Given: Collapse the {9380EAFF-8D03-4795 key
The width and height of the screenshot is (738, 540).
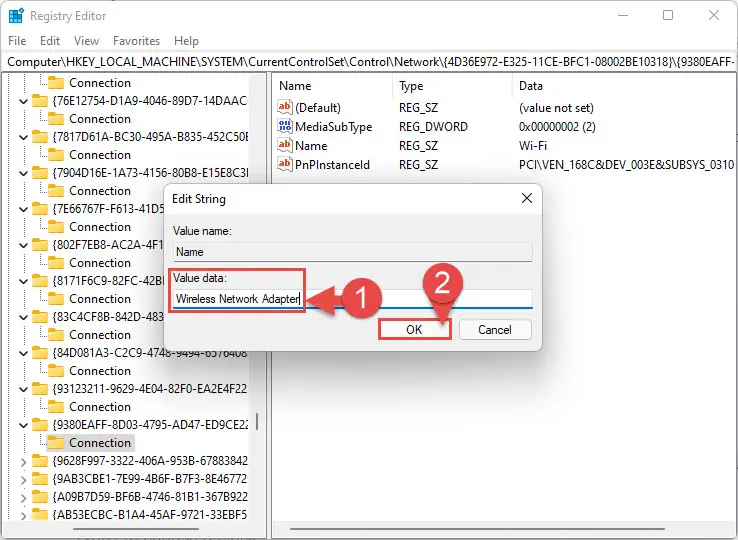Looking at the screenshot, I should pyautogui.click(x=23, y=425).
